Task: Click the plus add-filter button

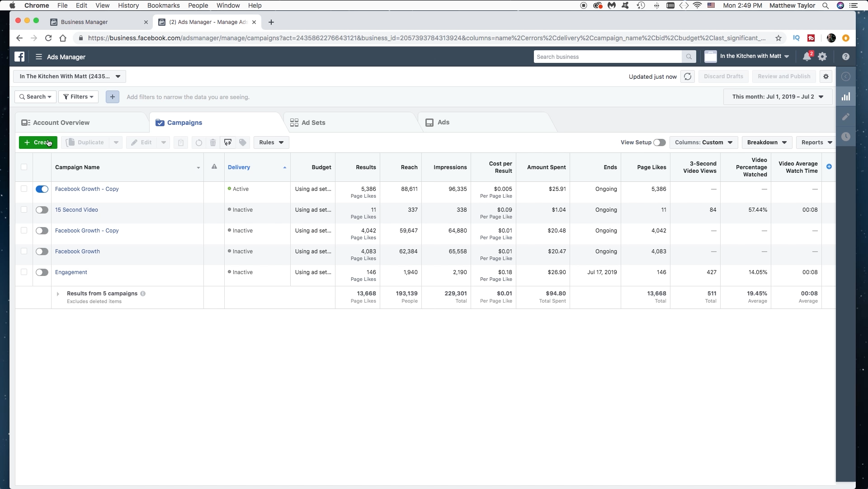Action: coord(113,97)
